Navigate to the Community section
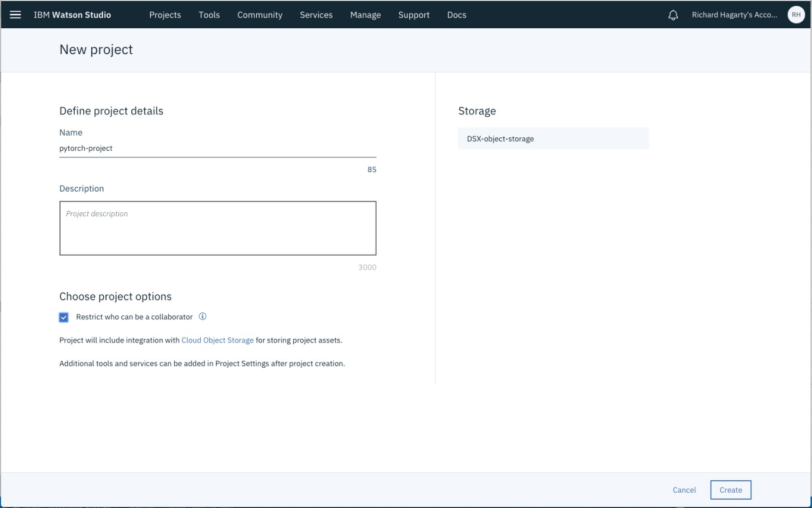The height and width of the screenshot is (508, 812). click(x=260, y=15)
